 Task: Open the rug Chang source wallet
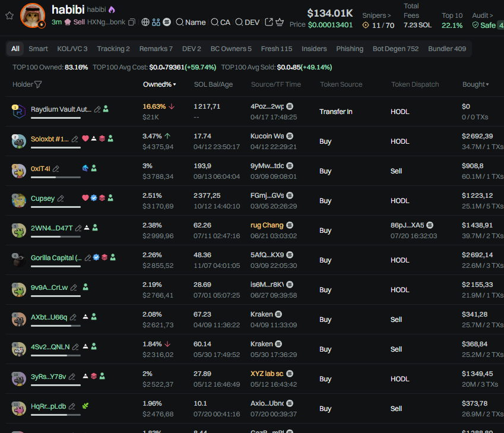267,225
